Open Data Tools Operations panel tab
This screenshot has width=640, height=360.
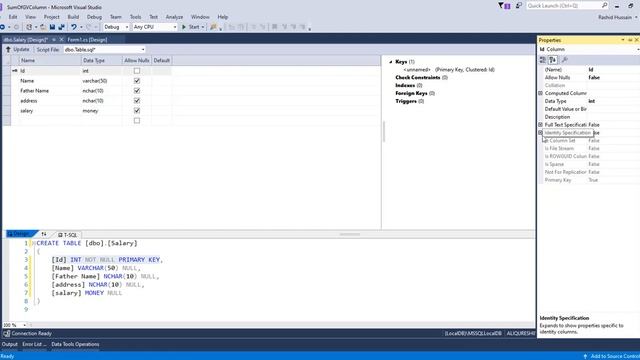tap(75, 344)
